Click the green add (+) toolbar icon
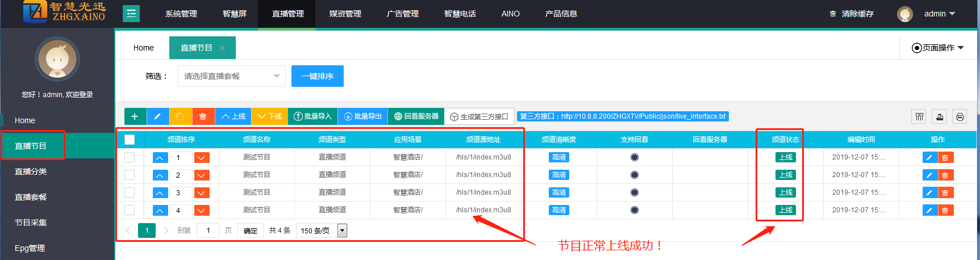Viewport: 980px width, 260px height. point(135,116)
